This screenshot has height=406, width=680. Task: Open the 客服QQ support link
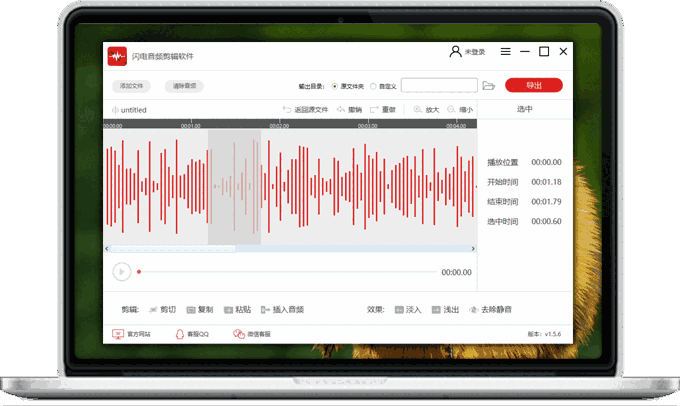point(192,334)
